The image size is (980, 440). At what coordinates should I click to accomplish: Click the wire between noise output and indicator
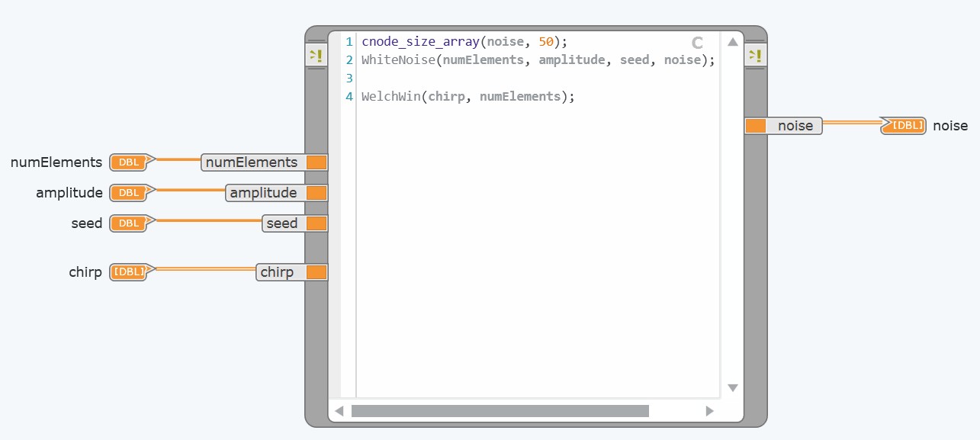[851, 123]
